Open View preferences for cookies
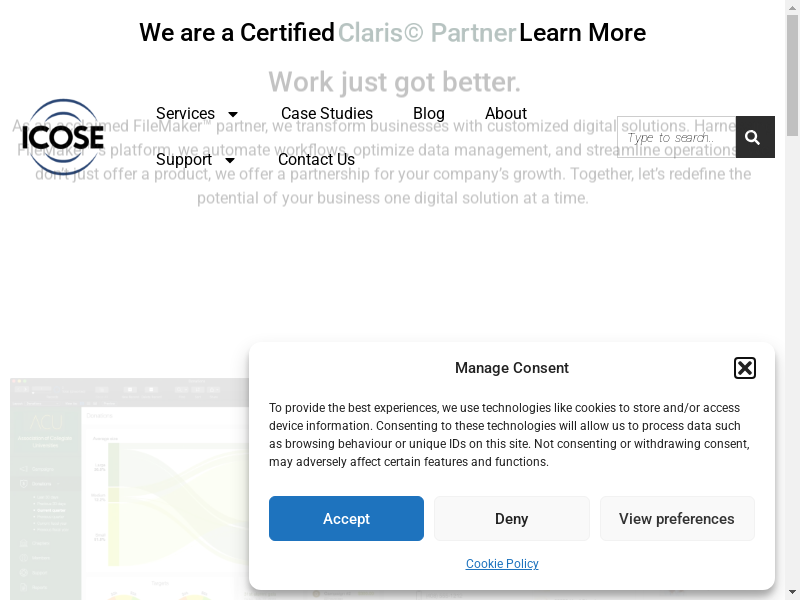The width and height of the screenshot is (800, 600). [676, 519]
